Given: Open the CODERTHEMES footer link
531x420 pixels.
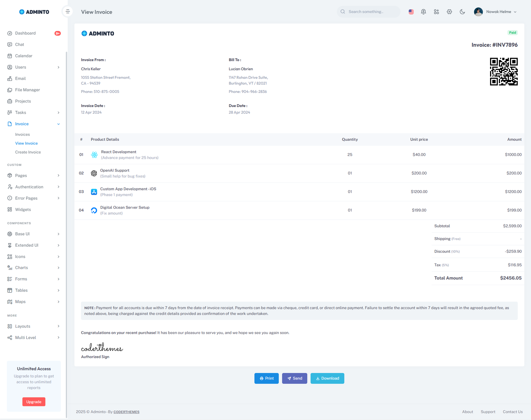Looking at the screenshot, I should 126,412.
